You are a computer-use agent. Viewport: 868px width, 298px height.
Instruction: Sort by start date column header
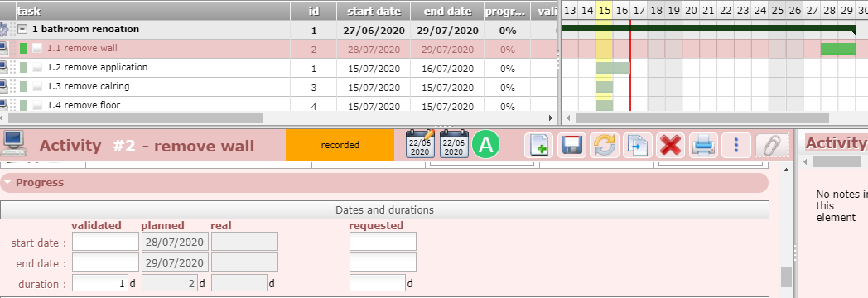374,11
